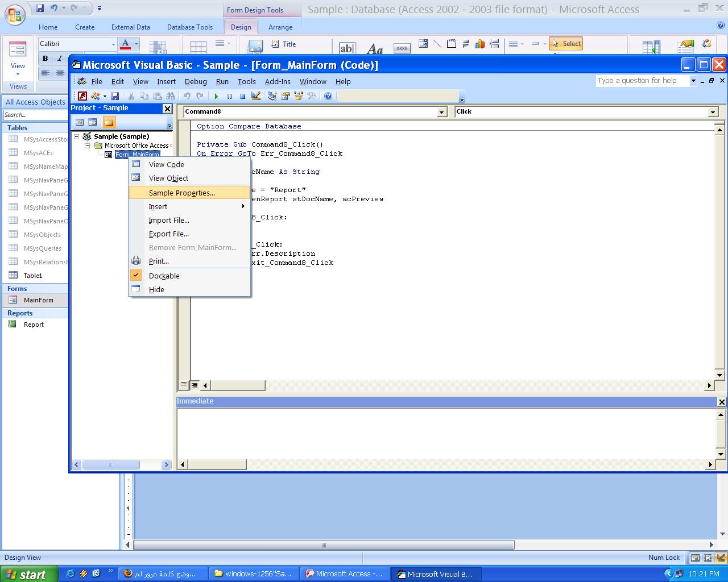This screenshot has height=582, width=728.
Task: Open the Insert object dropdown next to toolbar
Action: pos(105,97)
